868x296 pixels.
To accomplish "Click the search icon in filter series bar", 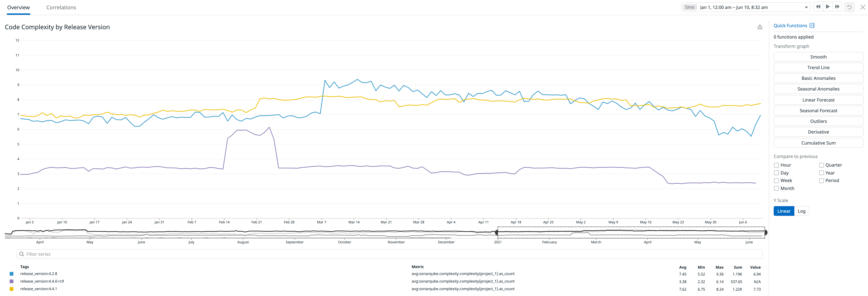I will pos(22,254).
